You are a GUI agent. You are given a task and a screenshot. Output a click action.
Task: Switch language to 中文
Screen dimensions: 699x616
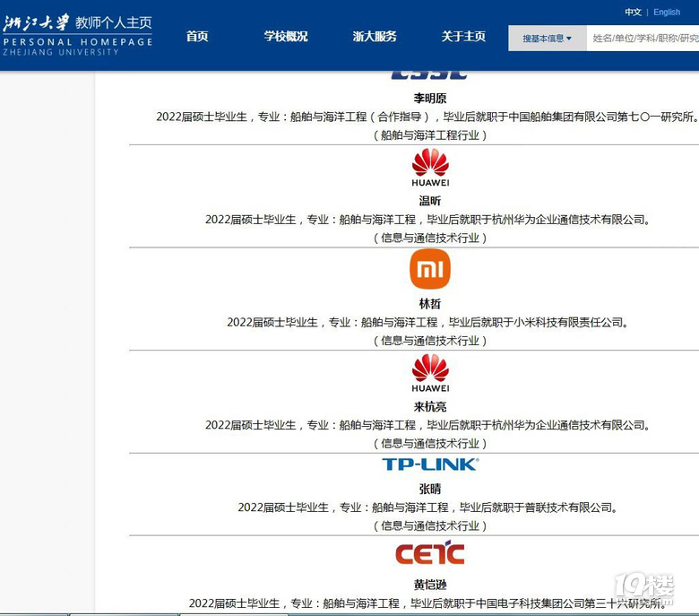[x=633, y=12]
